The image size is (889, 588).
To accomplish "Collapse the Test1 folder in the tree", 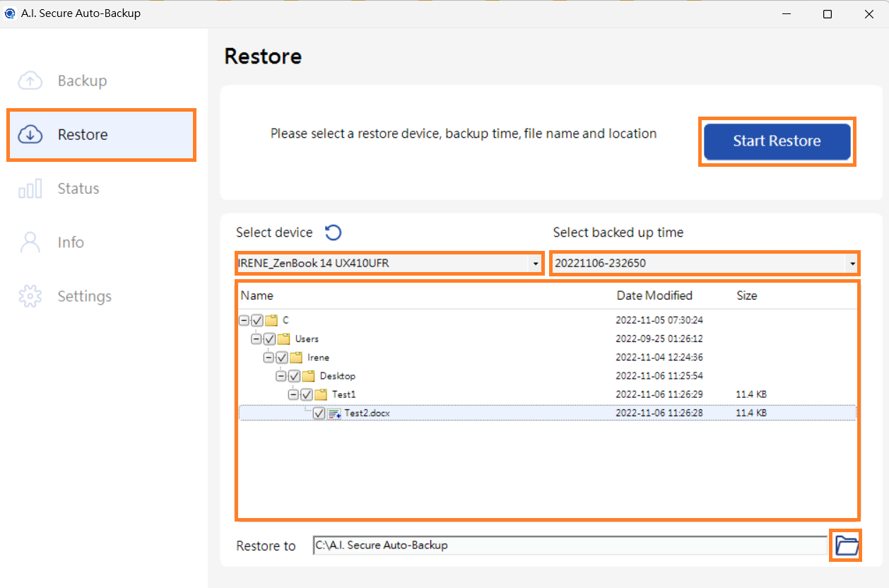I will tap(293, 394).
